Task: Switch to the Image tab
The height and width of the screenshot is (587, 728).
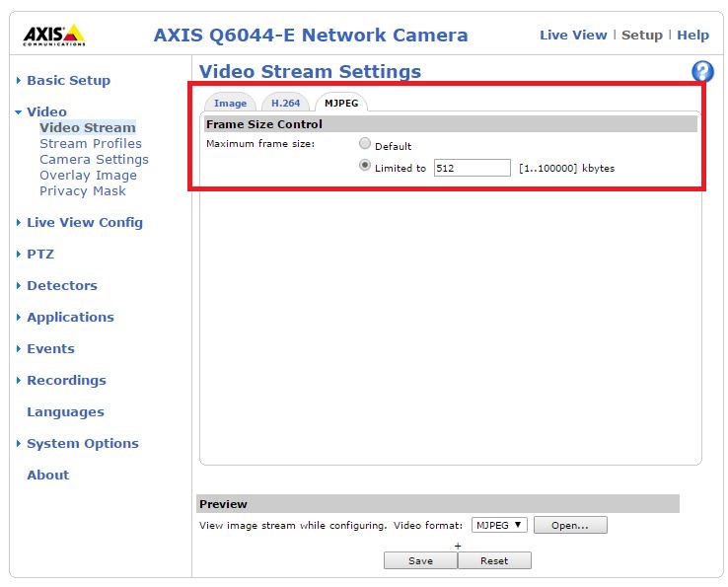Action: (x=230, y=103)
